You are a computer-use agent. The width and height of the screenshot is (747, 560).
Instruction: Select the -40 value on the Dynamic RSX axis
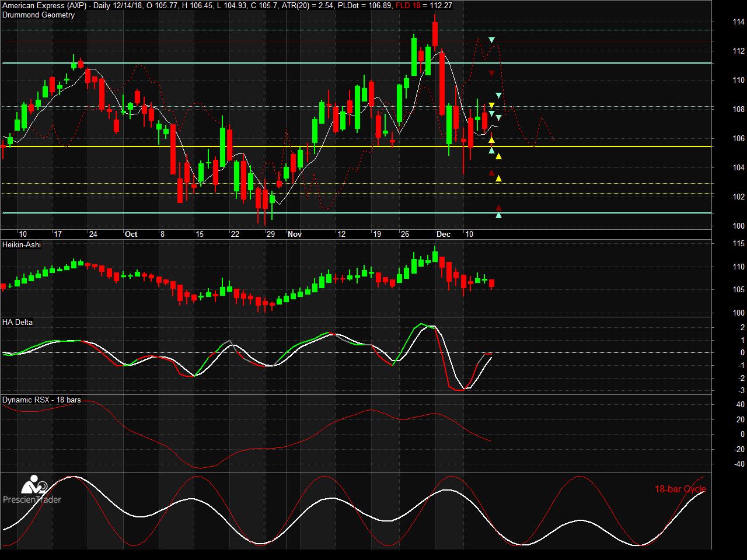739,464
